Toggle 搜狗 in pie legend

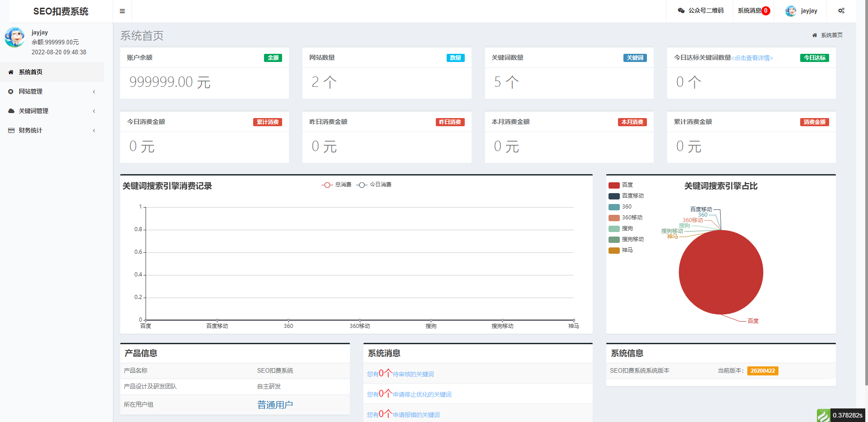tap(621, 228)
